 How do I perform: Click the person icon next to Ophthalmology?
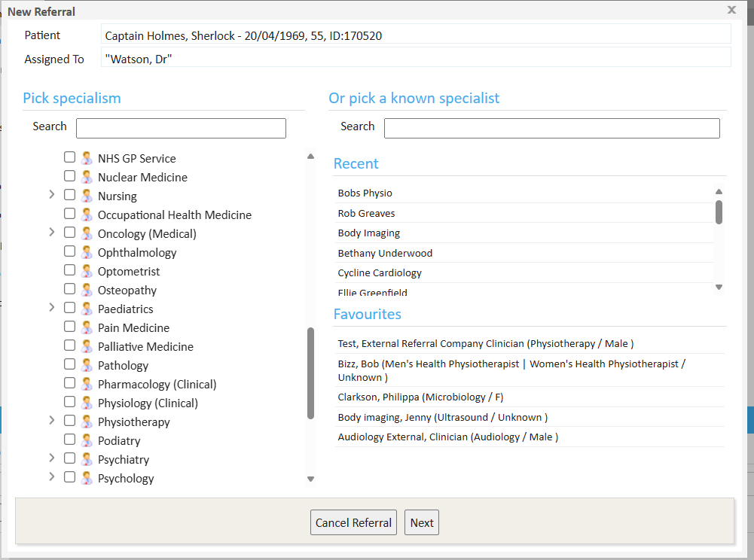87,252
